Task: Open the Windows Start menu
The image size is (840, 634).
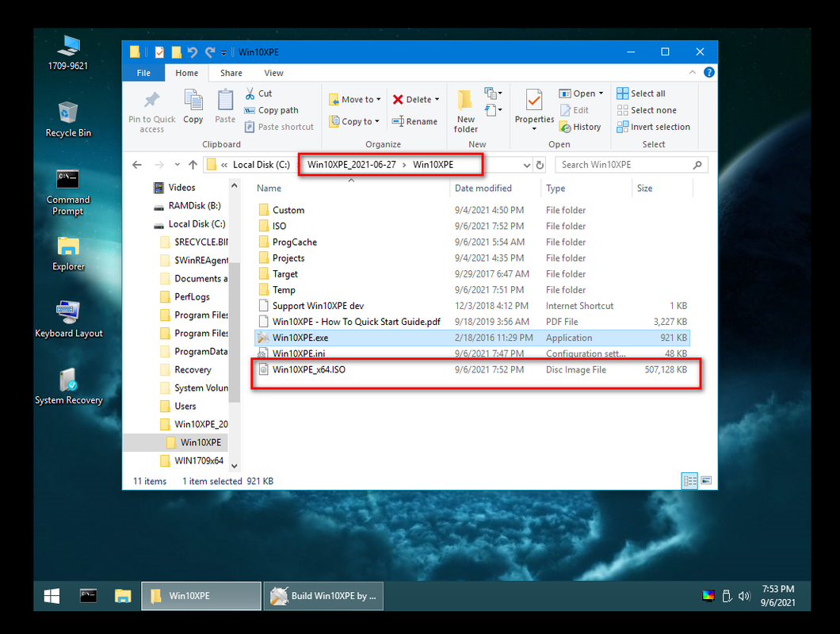Action: pos(52,596)
